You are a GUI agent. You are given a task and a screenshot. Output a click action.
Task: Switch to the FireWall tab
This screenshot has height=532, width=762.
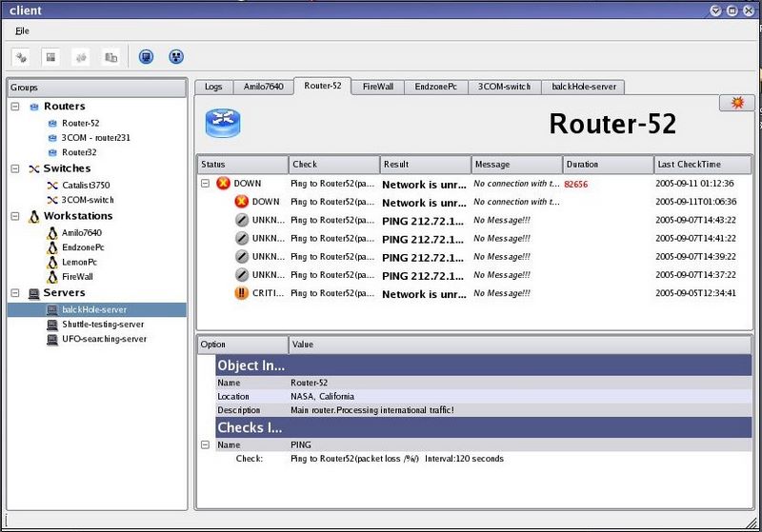[x=377, y=87]
